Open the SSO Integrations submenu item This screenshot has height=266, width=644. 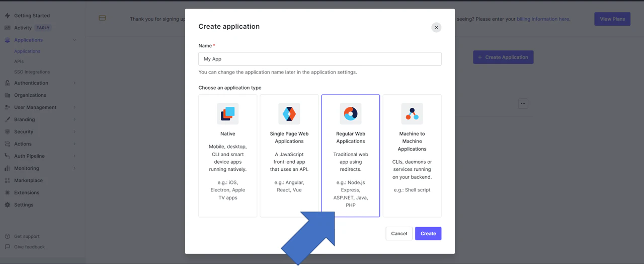point(32,72)
